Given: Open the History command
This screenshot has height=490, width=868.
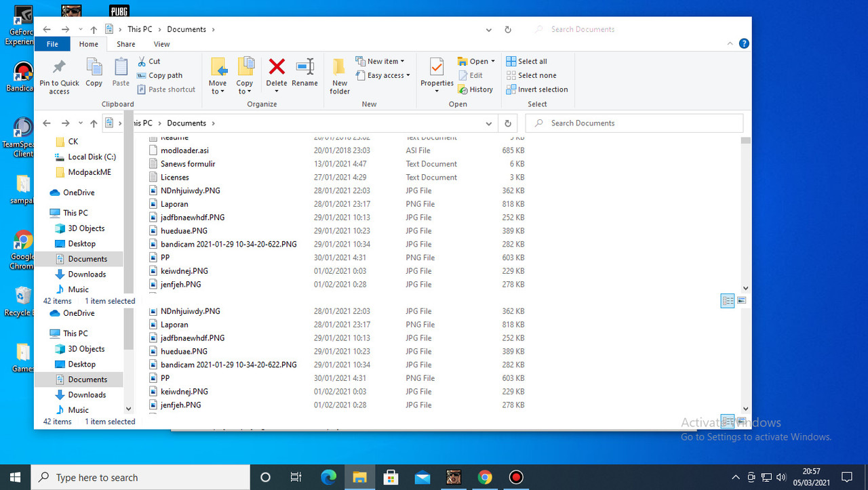Looking at the screenshot, I should tap(476, 89).
